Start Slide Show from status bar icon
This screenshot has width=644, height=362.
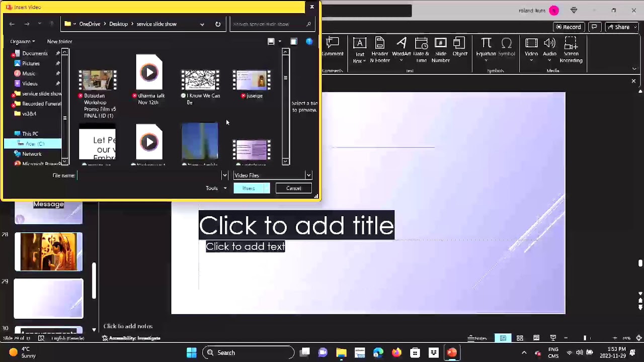[553, 338]
